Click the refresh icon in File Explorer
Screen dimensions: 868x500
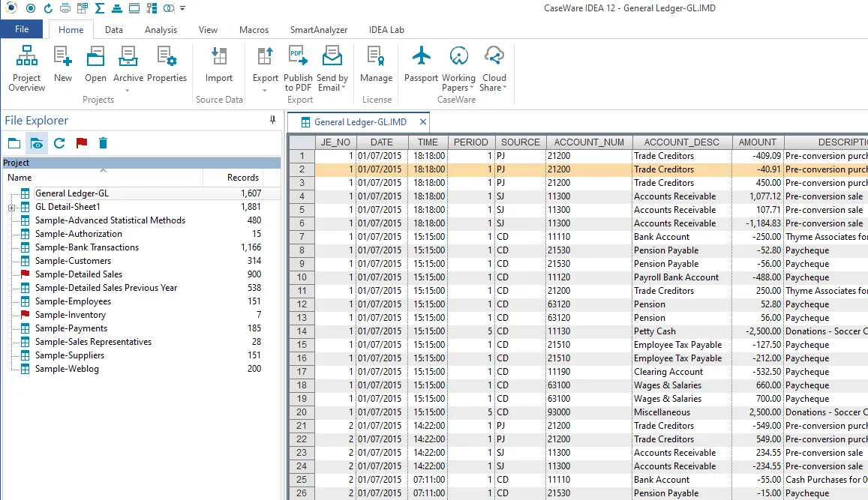[59, 143]
